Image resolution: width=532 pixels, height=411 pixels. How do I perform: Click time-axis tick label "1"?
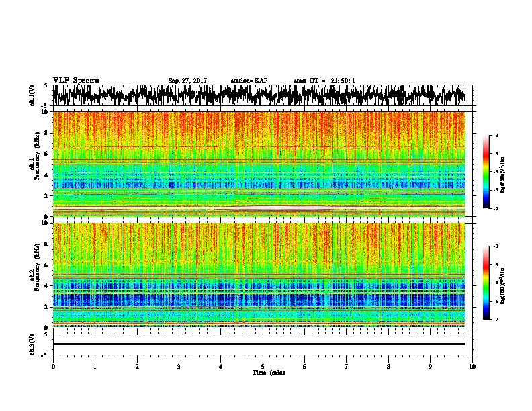click(95, 367)
